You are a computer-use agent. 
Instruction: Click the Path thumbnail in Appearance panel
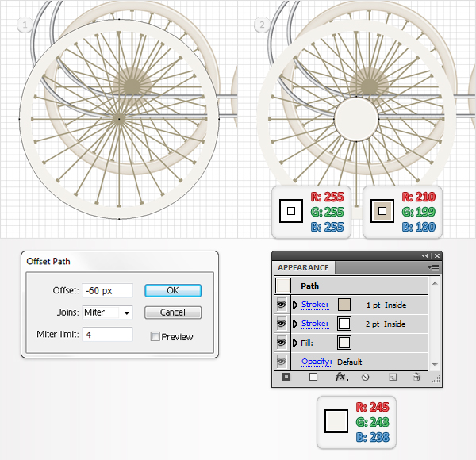pos(282,286)
